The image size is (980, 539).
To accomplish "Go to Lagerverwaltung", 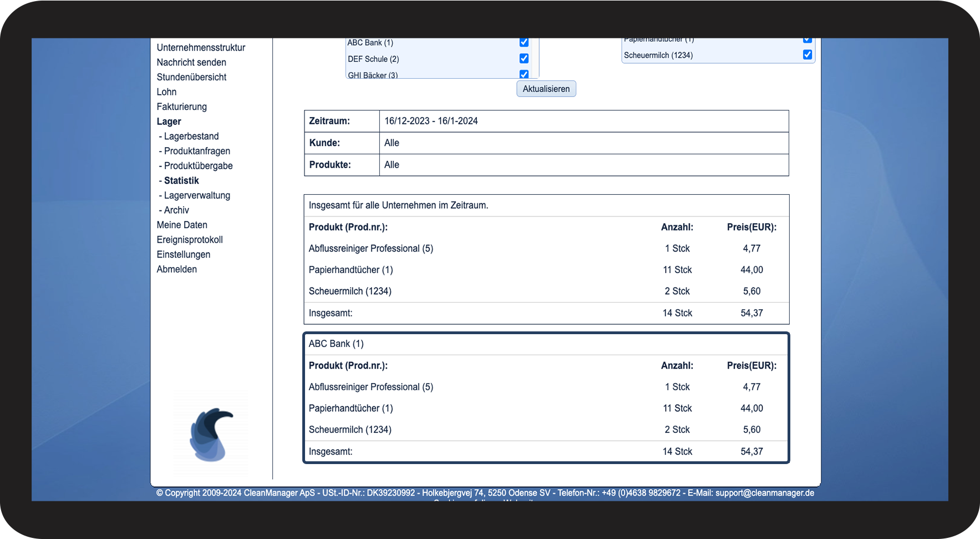I will click(197, 195).
